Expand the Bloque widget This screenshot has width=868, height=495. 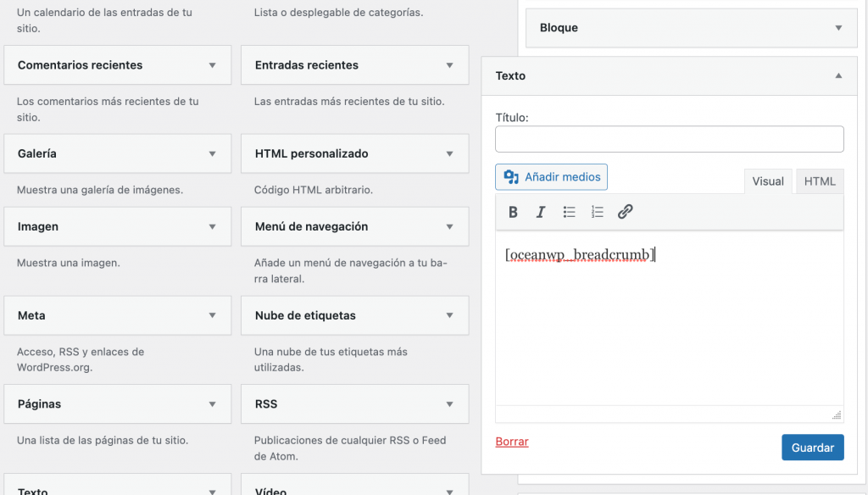pos(838,28)
